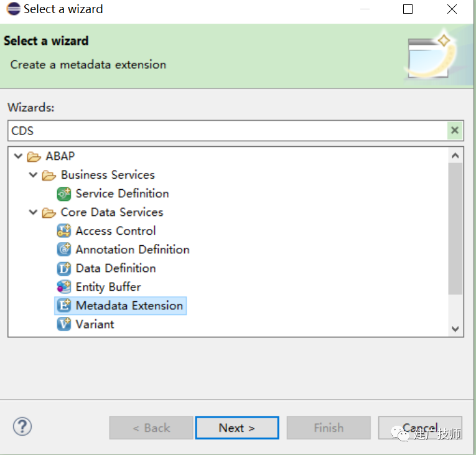476x455 pixels.
Task: Click the disabled < Back button
Action: (x=151, y=428)
